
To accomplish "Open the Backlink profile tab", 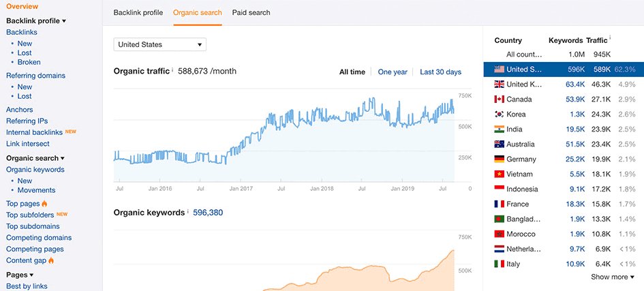I will [138, 12].
